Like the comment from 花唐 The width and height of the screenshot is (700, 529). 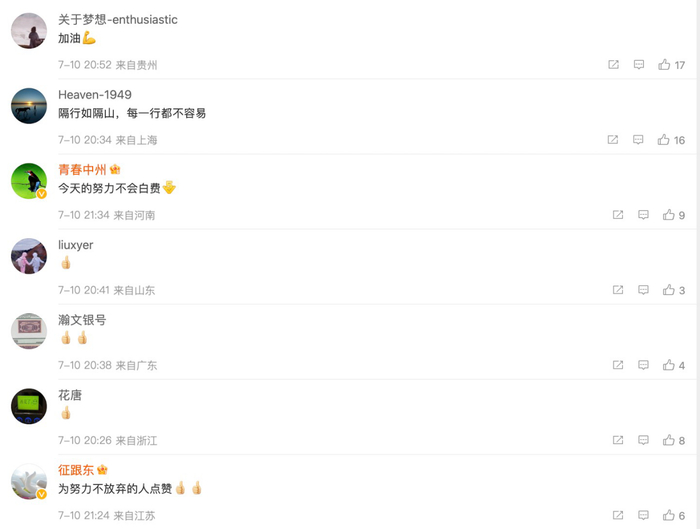pyautogui.click(x=668, y=440)
